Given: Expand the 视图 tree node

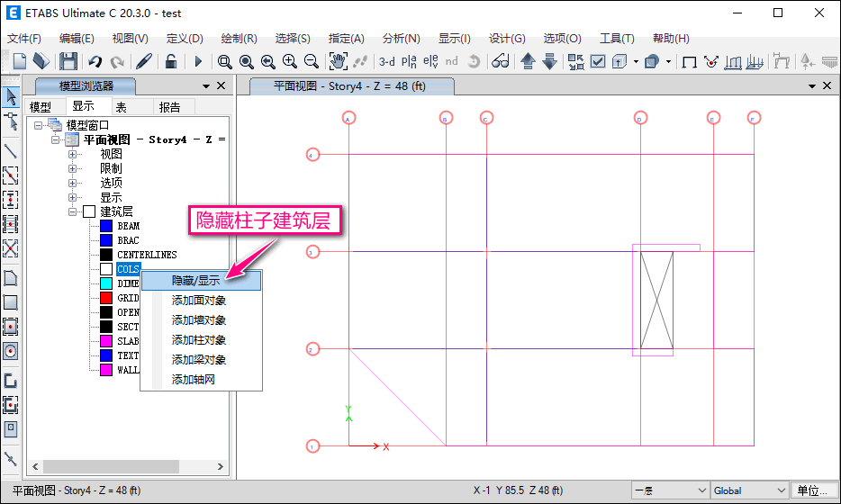Looking at the screenshot, I should (73, 154).
